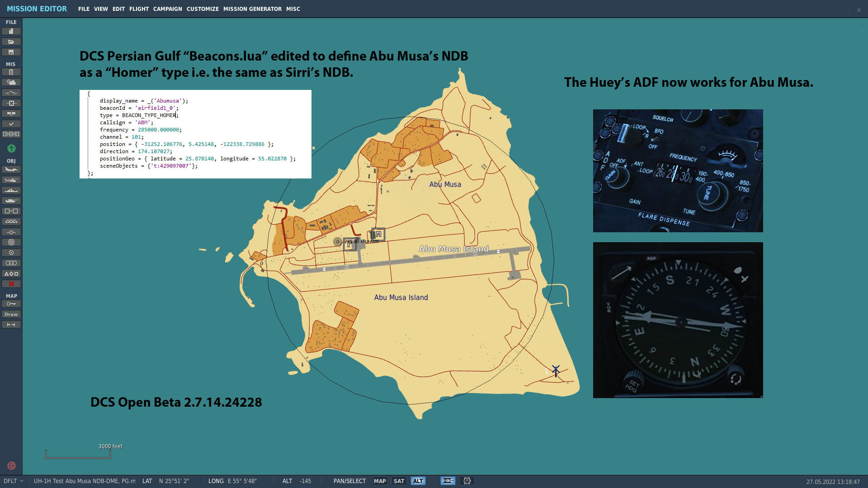
Task: Switch the map view to SAT mode
Action: pyautogui.click(x=399, y=481)
